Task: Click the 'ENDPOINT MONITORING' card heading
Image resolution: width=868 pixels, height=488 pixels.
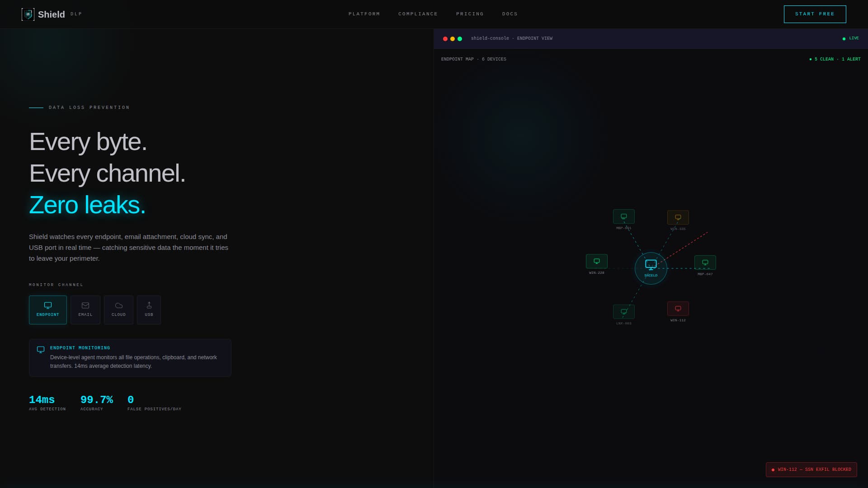Action: pyautogui.click(x=80, y=348)
